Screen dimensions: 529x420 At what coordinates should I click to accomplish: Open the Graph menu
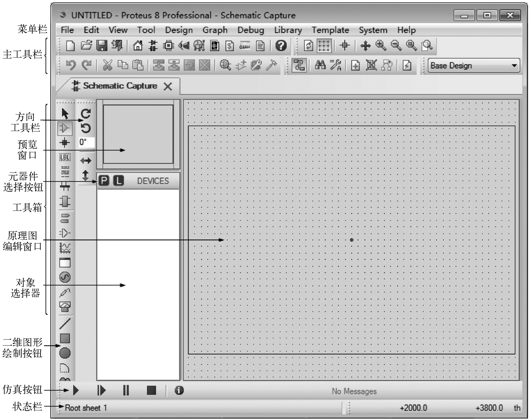(215, 30)
